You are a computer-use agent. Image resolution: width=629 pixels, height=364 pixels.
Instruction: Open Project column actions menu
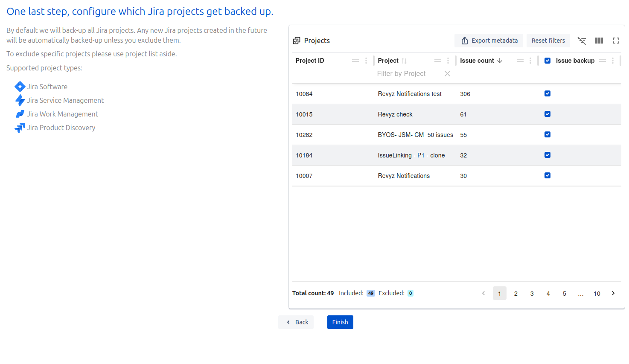(x=448, y=61)
